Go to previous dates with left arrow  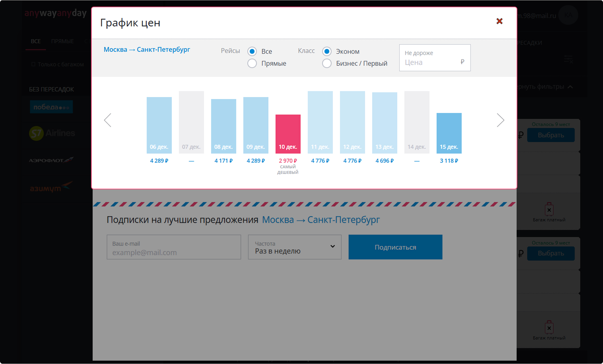[108, 120]
